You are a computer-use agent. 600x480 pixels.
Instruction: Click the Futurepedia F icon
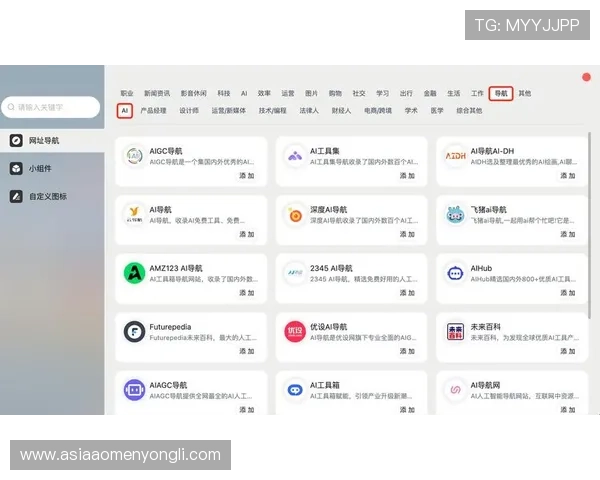[x=134, y=331]
